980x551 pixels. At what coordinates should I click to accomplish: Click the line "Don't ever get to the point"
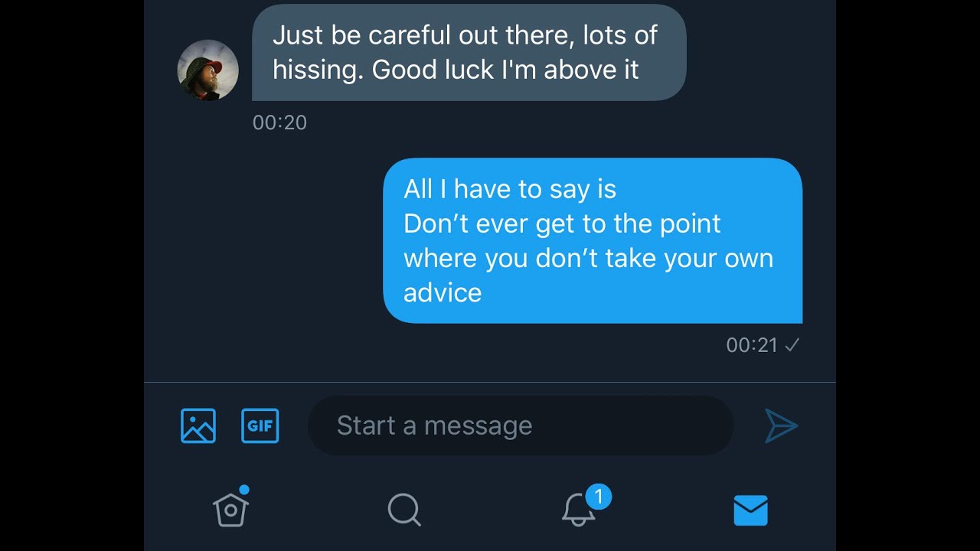pyautogui.click(x=562, y=223)
